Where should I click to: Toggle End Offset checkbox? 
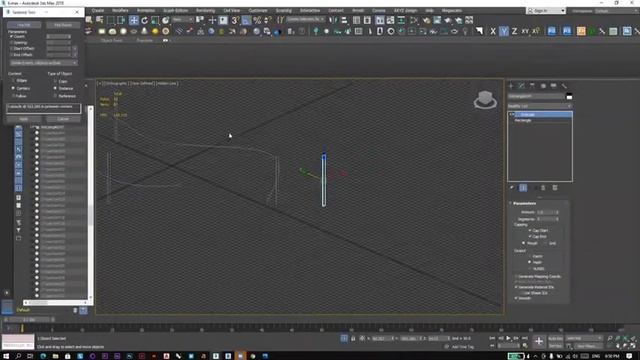coord(11,54)
